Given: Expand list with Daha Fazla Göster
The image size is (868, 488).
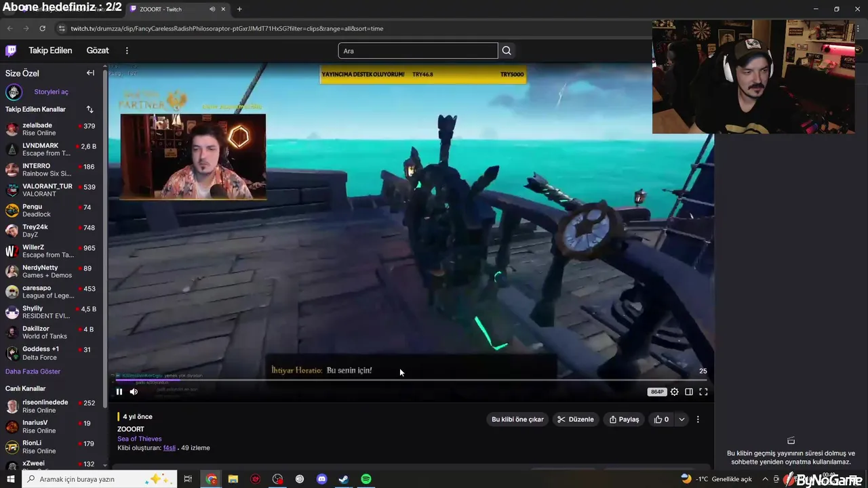Looking at the screenshot, I should pos(33,371).
